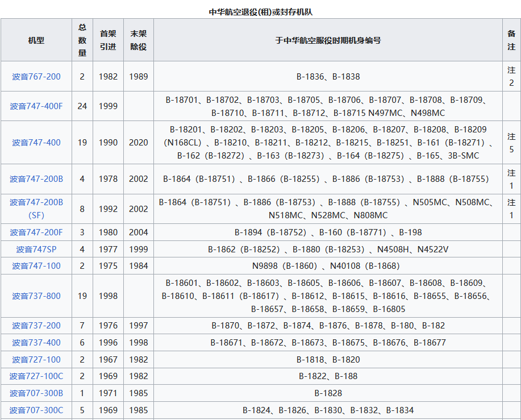Click the cell with B-1894 (B-18752)
Screen dimensions: 521x420
(x=328, y=232)
